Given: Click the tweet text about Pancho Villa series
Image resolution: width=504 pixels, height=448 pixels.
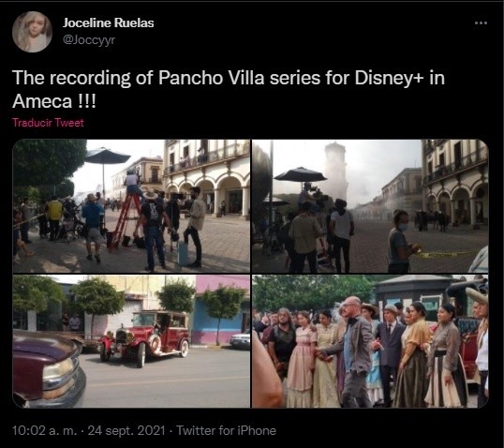Looking at the screenshot, I should point(229,89).
